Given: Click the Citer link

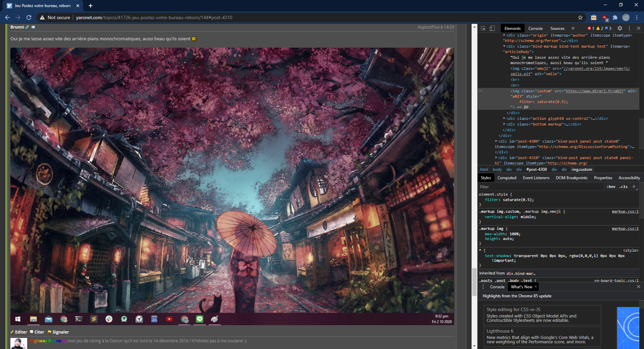Looking at the screenshot, I should [37, 332].
